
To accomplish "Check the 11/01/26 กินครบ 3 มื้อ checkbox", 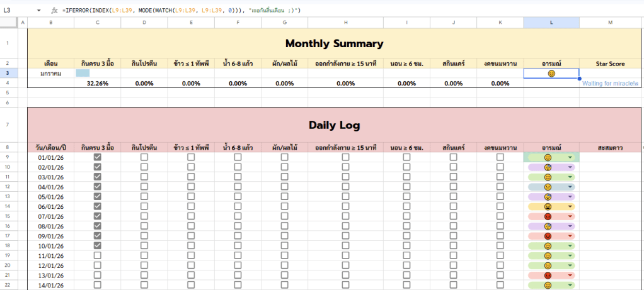I will 97,255.
